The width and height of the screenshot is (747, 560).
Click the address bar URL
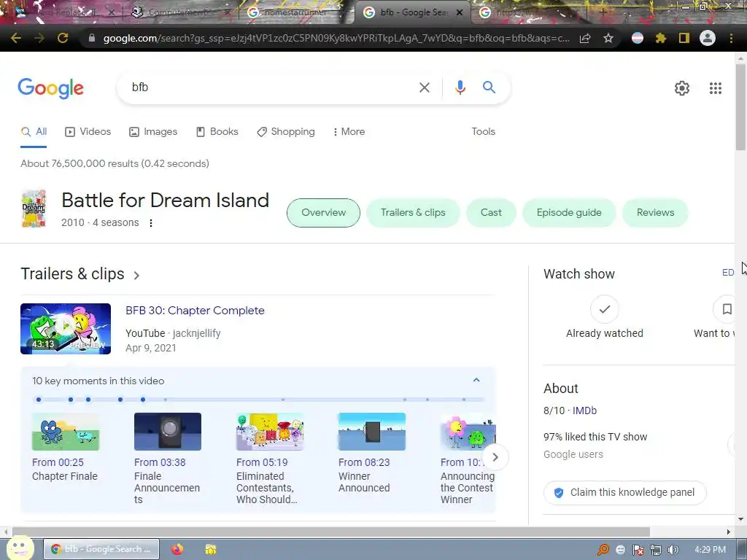pos(336,39)
